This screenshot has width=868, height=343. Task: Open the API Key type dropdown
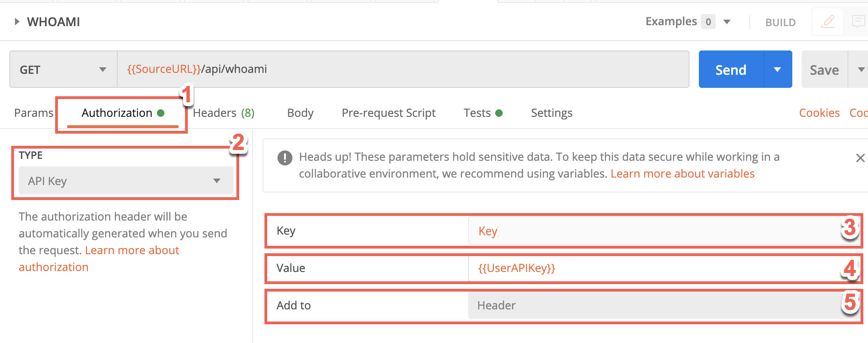click(126, 181)
